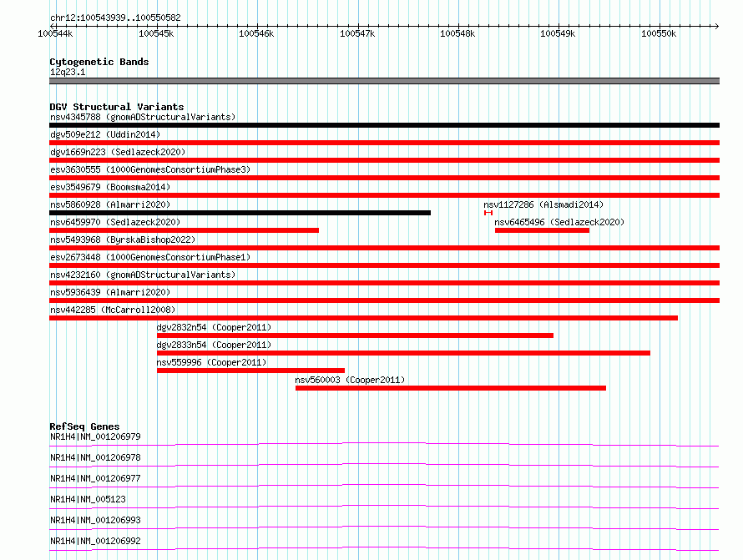Select dgv2832n54 (Cooper2011) label
743x560 pixels.
pyautogui.click(x=214, y=327)
